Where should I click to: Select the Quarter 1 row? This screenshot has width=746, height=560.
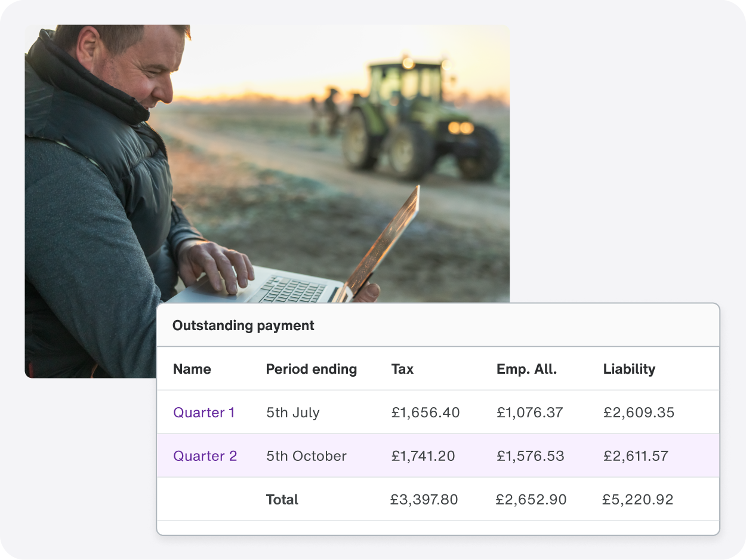tap(438, 413)
